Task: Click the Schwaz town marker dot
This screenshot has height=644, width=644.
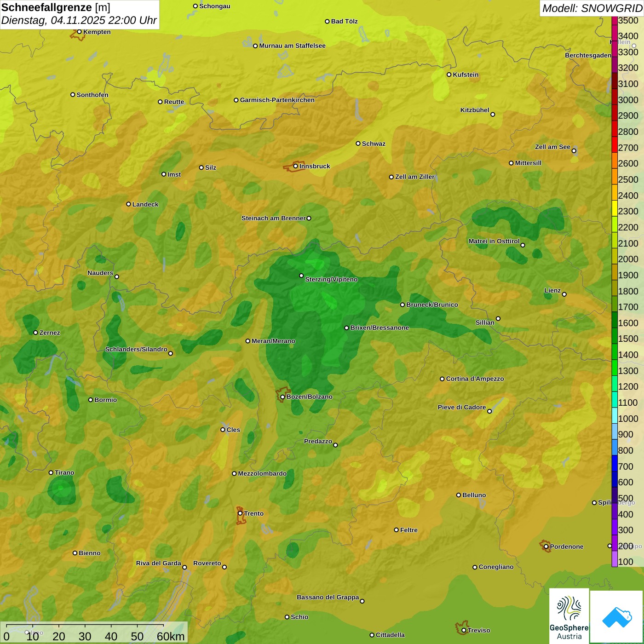Action: click(358, 144)
